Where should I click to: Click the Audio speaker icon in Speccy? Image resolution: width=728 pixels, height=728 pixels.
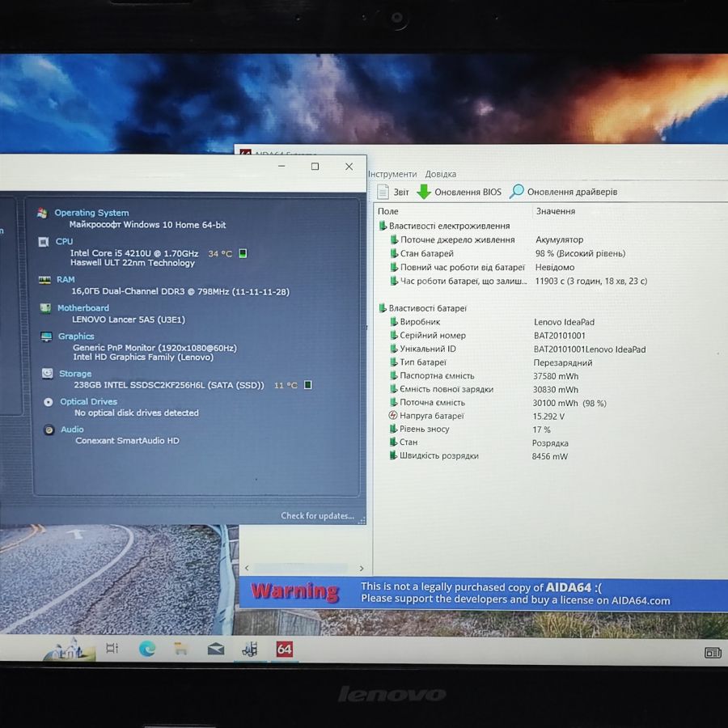(x=49, y=430)
